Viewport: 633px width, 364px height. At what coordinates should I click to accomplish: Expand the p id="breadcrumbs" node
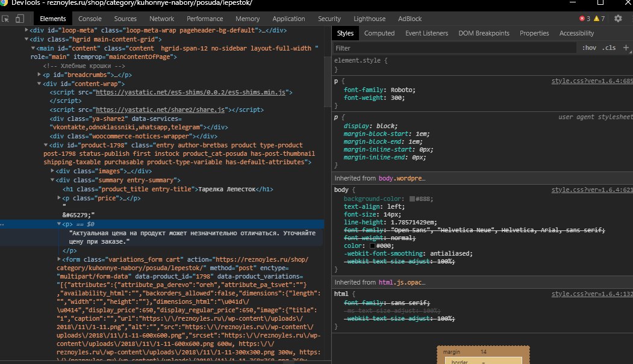(x=39, y=75)
